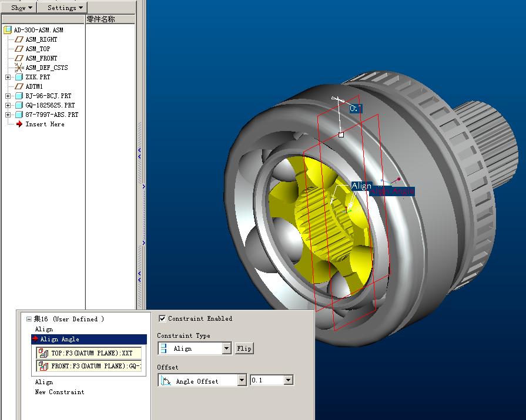This screenshot has height=420, width=526.
Task: Select the Align Angle constraint entry
Action: 89,339
